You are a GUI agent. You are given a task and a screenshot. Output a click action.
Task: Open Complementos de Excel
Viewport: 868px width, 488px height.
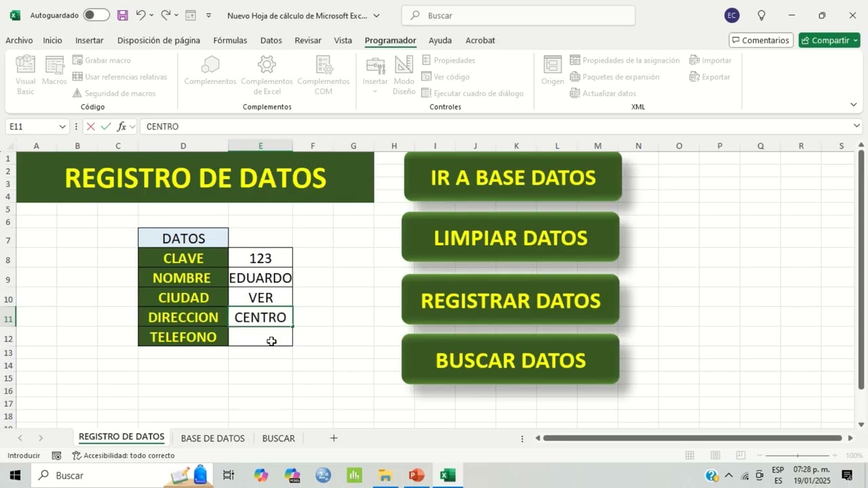click(x=267, y=75)
